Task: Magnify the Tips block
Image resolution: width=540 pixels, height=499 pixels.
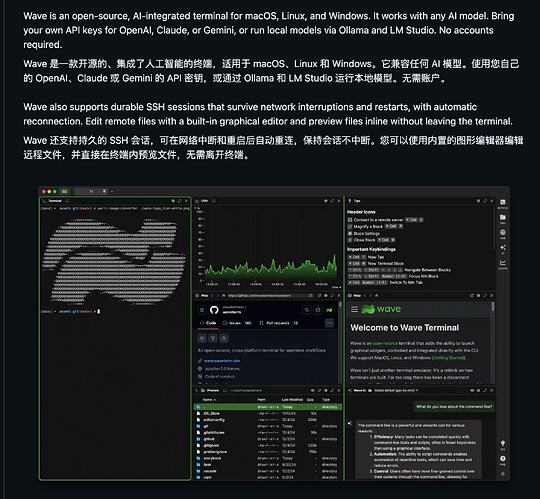Action: tap(485, 201)
